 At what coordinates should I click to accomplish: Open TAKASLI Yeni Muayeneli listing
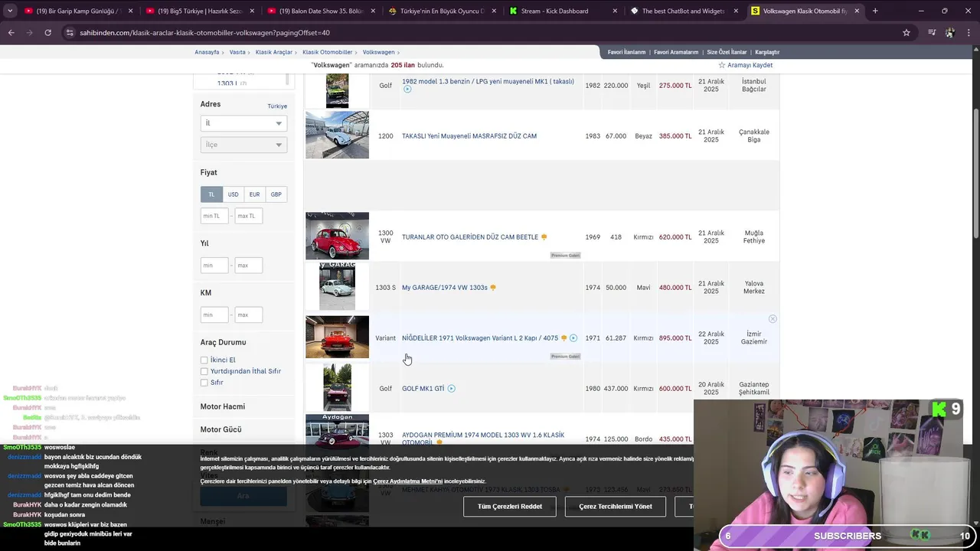(x=469, y=136)
